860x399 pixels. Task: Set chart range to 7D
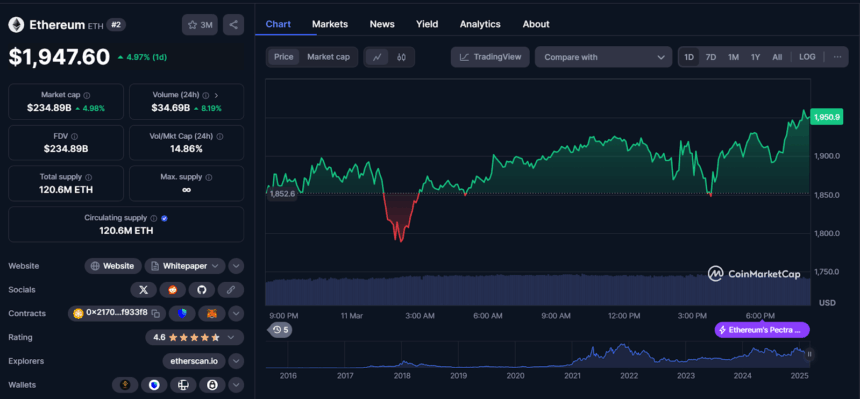click(711, 57)
